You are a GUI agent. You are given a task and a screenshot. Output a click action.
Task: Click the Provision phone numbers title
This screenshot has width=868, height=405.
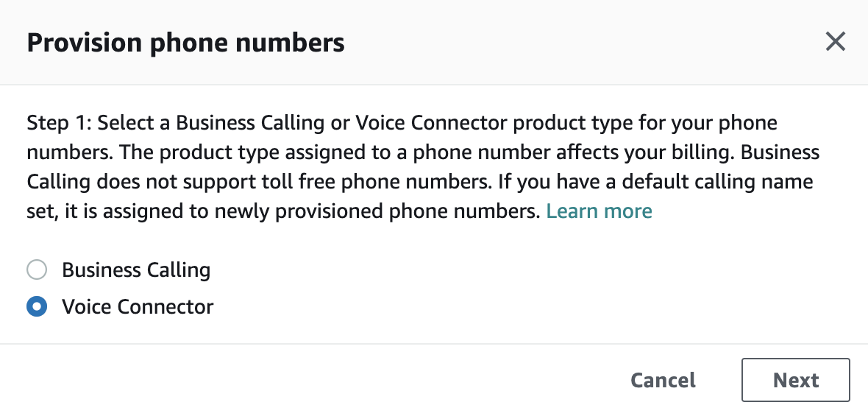pyautogui.click(x=185, y=43)
